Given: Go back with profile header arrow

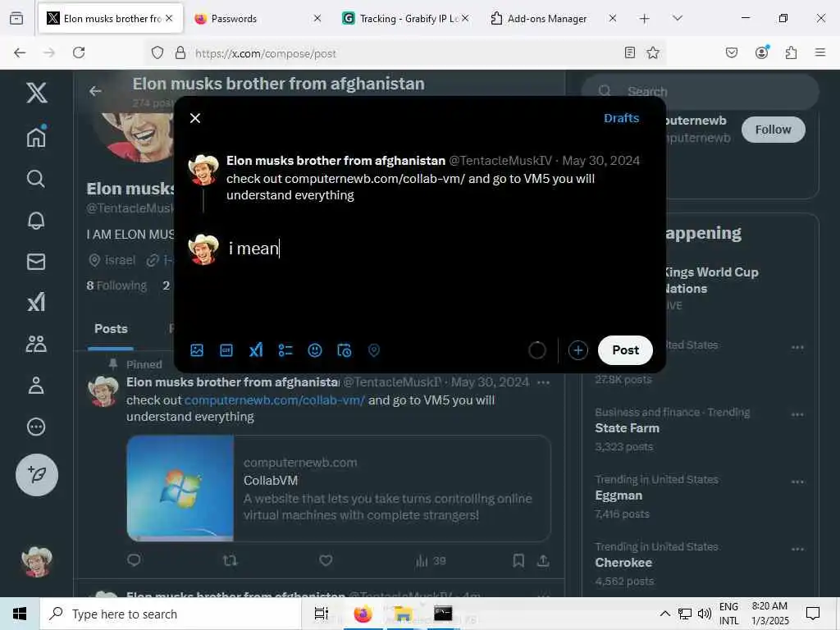Looking at the screenshot, I should click(95, 92).
